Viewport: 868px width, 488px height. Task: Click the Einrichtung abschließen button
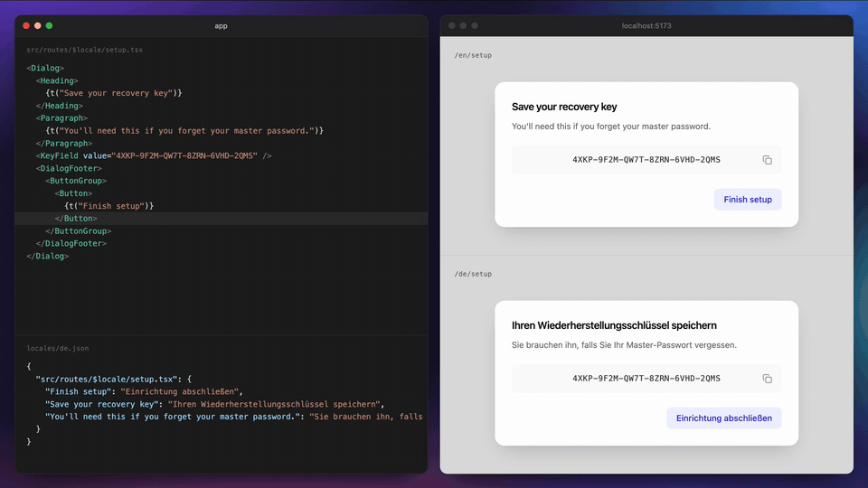point(723,418)
